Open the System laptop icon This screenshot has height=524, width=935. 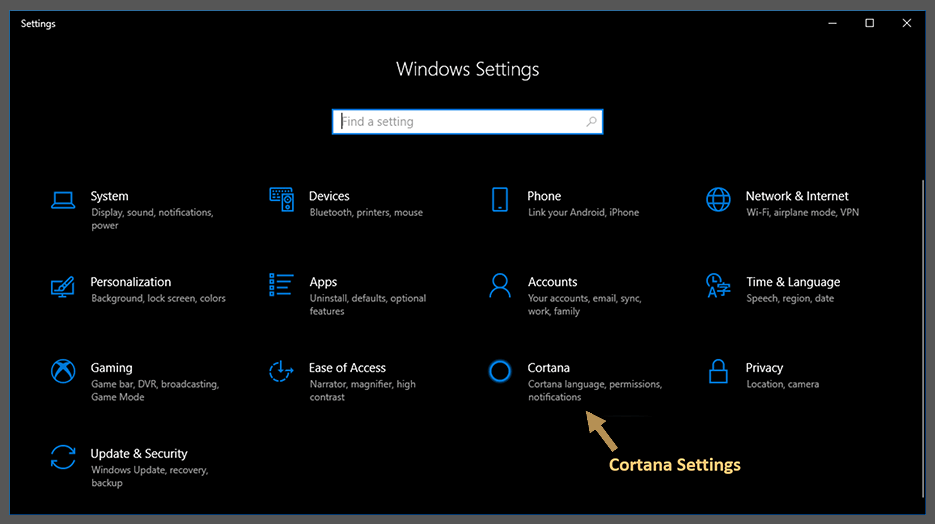[63, 200]
